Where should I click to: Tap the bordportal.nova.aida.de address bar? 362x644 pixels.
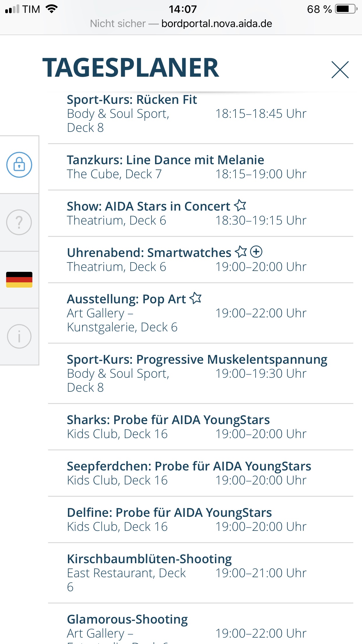[x=216, y=24]
